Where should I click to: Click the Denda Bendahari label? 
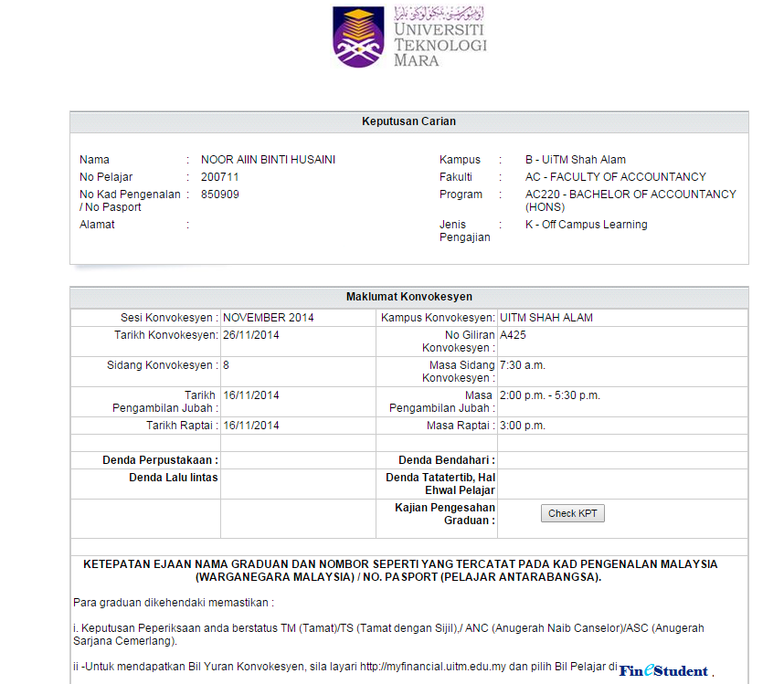pyautogui.click(x=447, y=460)
